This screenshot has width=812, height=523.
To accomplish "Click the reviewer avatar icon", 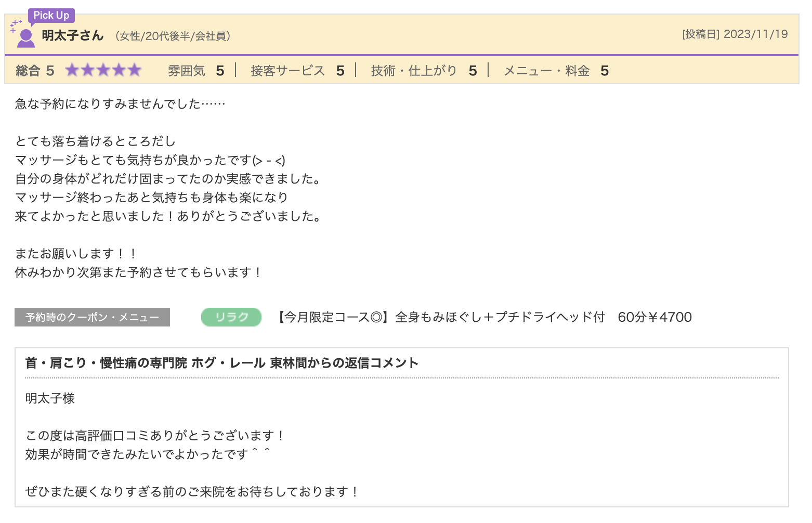I will [x=25, y=37].
